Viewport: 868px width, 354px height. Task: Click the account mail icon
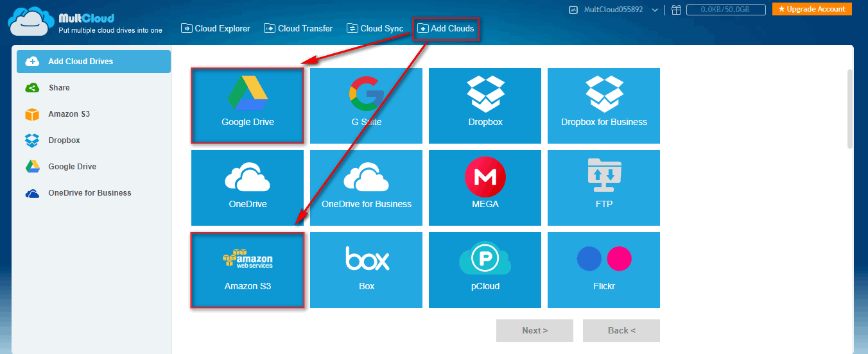(x=574, y=10)
